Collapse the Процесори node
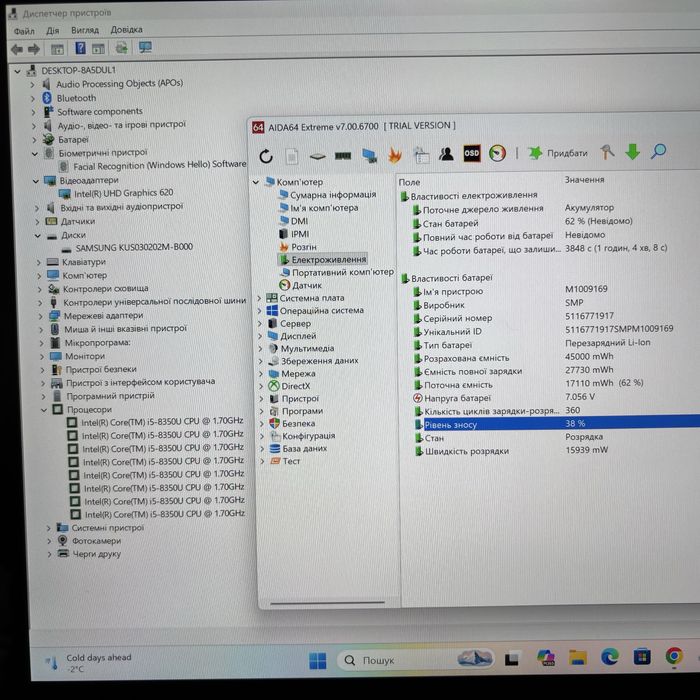 pyautogui.click(x=44, y=410)
